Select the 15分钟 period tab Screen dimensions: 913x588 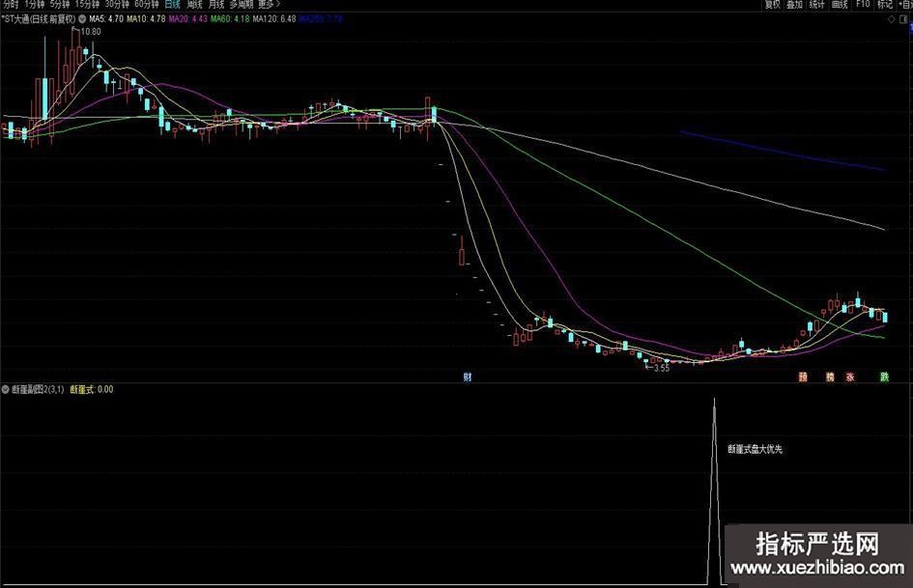click(87, 4)
